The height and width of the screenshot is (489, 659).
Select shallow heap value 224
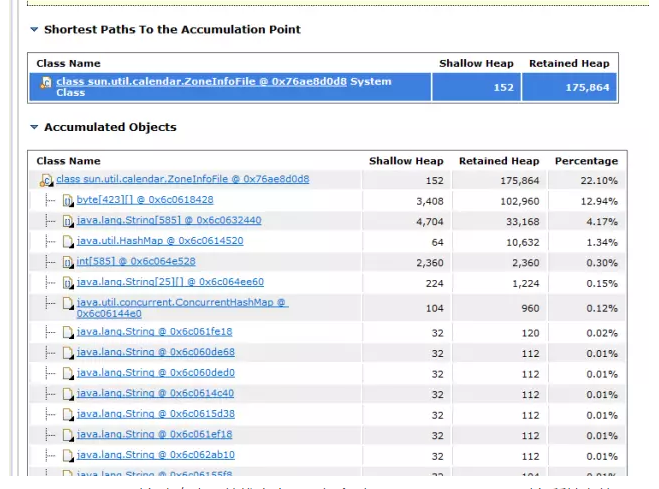tap(435, 284)
